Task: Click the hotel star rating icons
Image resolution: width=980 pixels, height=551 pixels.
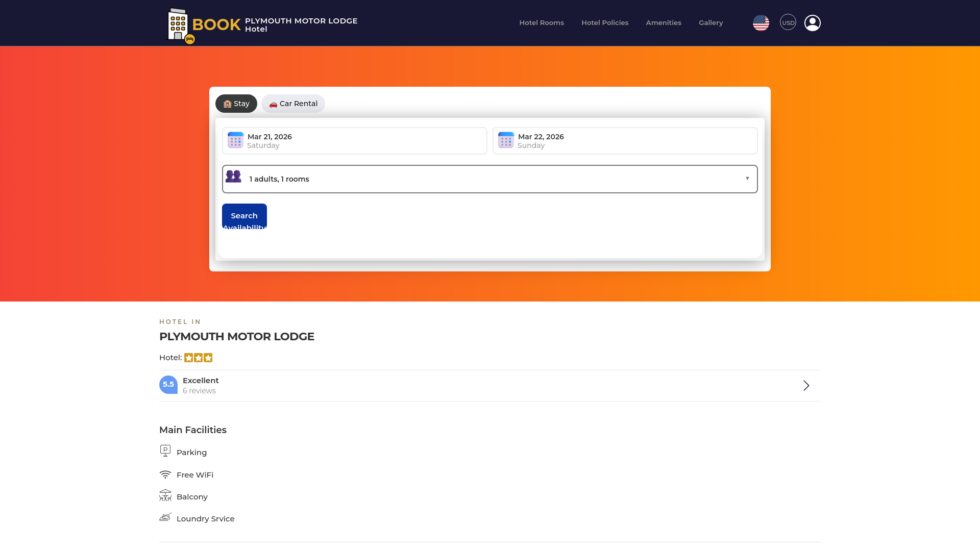Action: coord(199,358)
